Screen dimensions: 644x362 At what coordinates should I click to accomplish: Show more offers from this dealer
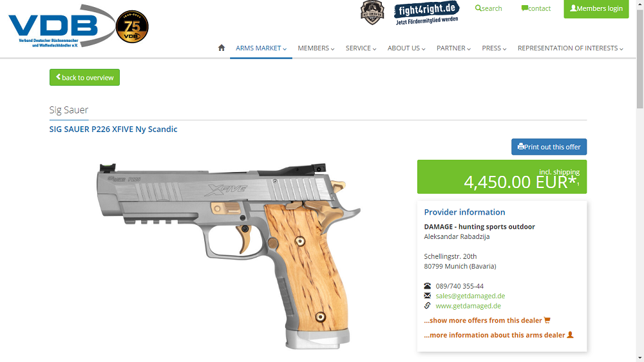tap(487, 321)
